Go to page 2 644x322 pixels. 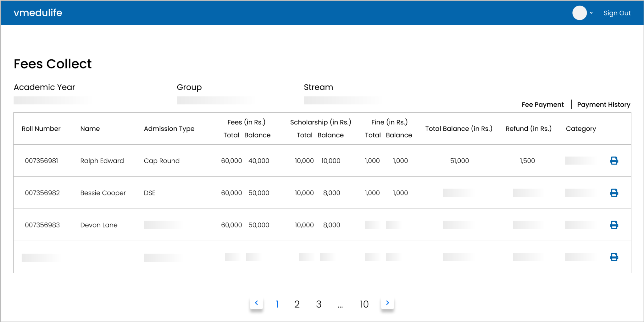[x=297, y=304]
